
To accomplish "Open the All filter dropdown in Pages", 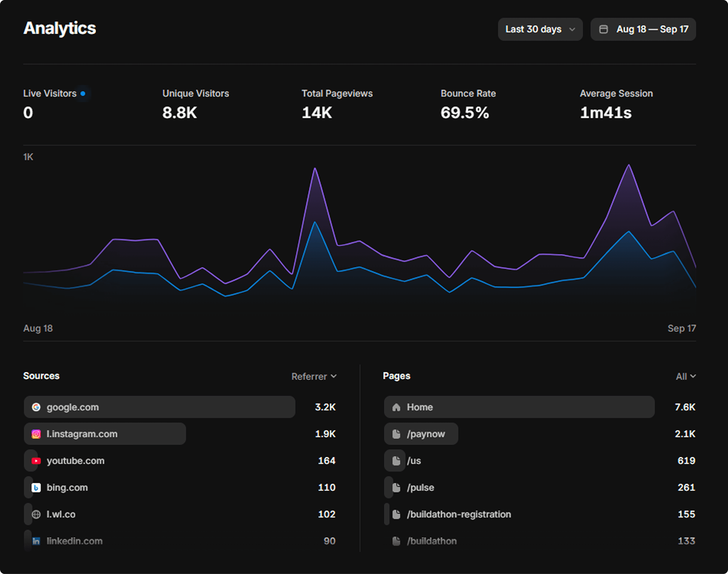I will pyautogui.click(x=685, y=377).
